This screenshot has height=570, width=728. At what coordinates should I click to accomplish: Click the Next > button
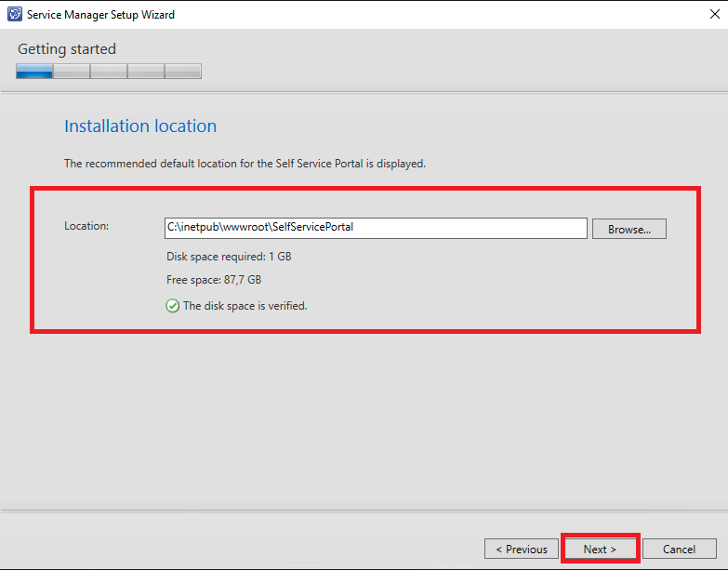(x=600, y=550)
